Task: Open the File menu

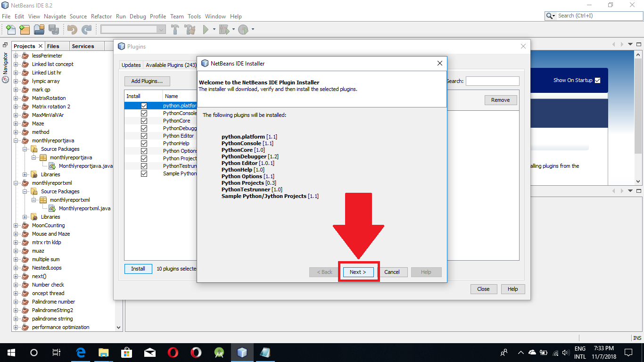Action: coord(6,16)
